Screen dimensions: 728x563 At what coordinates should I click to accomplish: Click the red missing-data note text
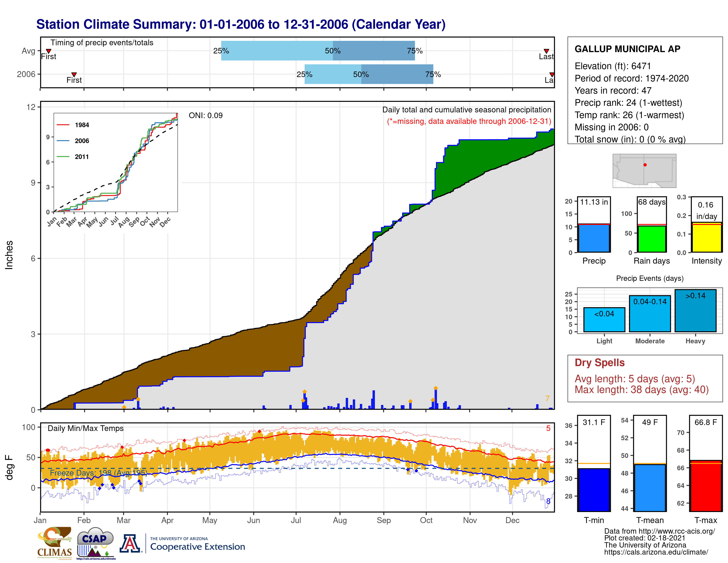click(469, 121)
